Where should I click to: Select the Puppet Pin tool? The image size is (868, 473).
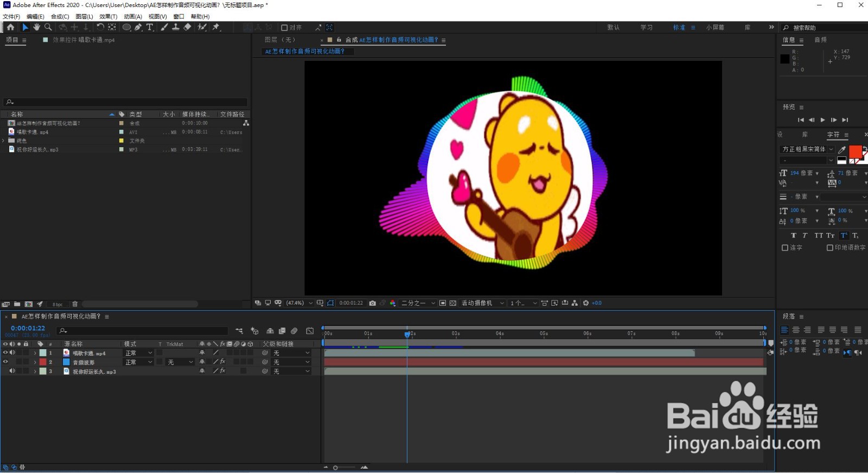[x=216, y=27]
